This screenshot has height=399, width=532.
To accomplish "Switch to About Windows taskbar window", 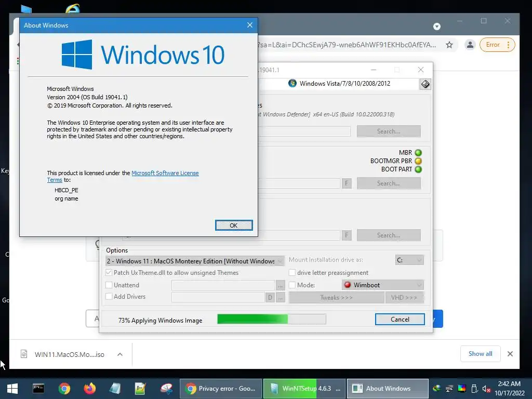I will click(x=388, y=389).
